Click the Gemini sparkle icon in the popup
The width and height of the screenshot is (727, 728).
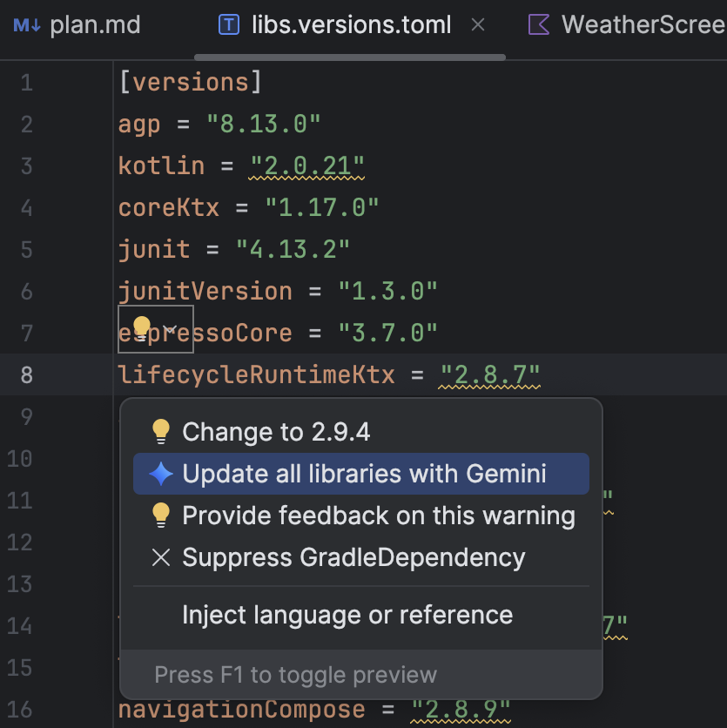click(160, 473)
